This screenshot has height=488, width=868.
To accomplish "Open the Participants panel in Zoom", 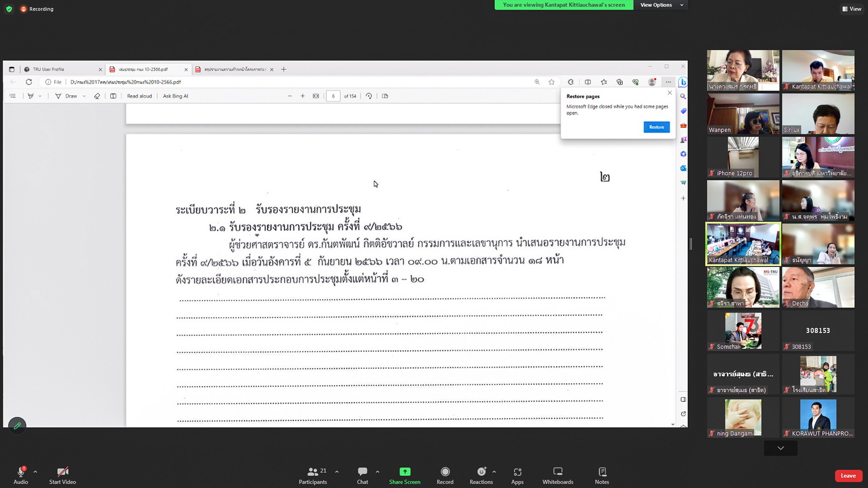I will (313, 474).
